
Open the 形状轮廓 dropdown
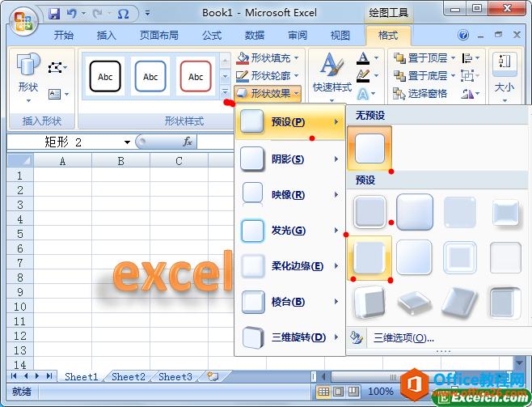pos(268,76)
